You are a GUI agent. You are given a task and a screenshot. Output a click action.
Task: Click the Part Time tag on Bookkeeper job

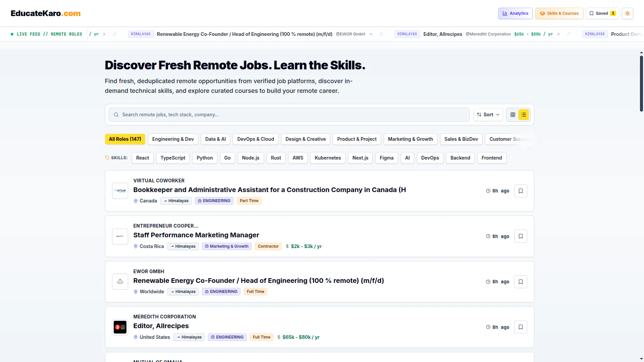[x=249, y=201]
